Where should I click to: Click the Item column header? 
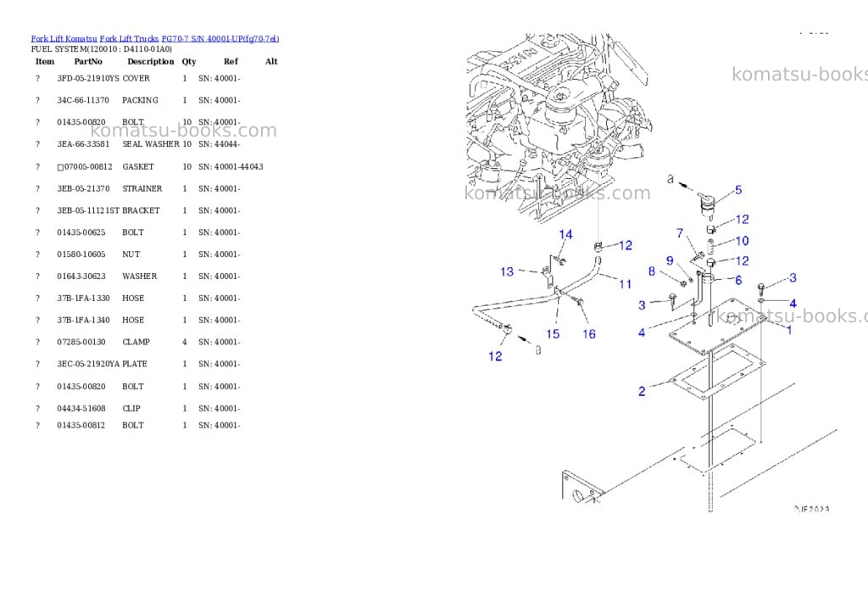click(45, 61)
